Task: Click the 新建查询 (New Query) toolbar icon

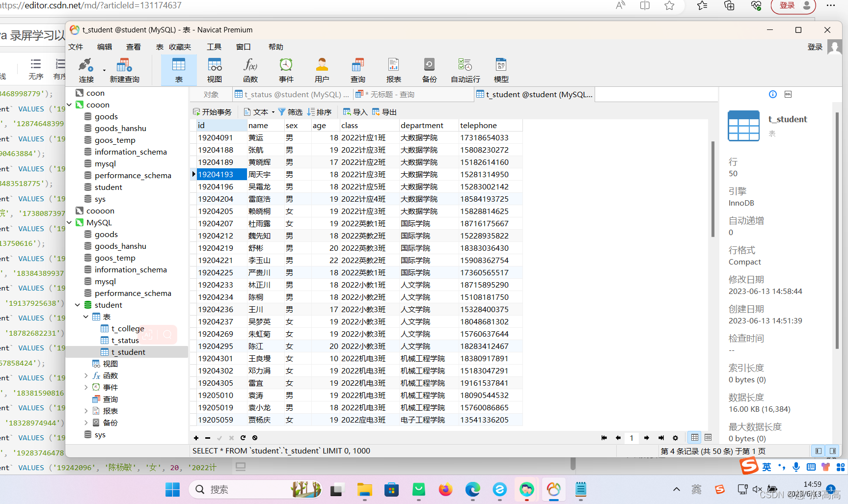Action: [x=124, y=70]
